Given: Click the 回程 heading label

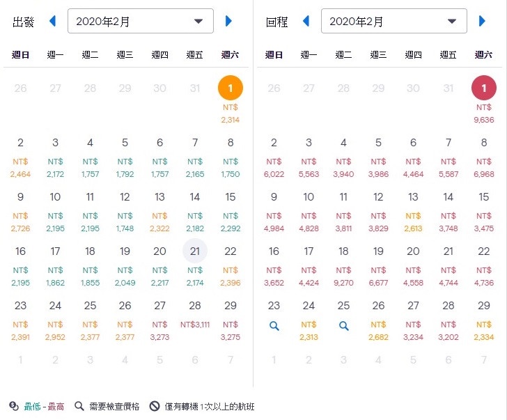Looking at the screenshot, I should coord(276,22).
